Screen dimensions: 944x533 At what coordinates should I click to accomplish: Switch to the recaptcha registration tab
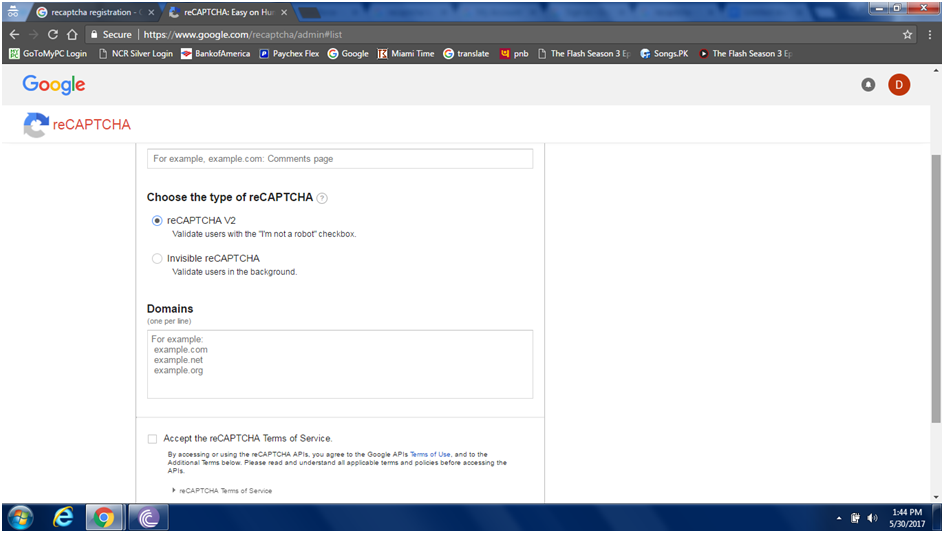click(x=93, y=12)
